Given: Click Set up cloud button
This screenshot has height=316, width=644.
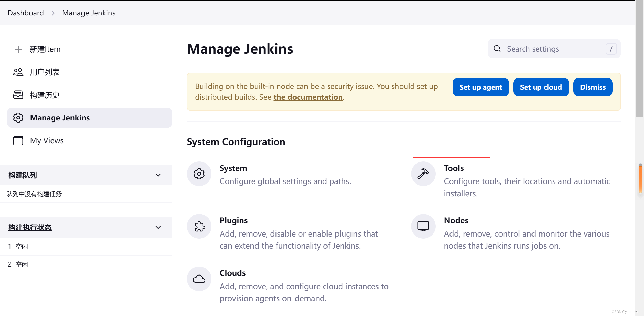Looking at the screenshot, I should pyautogui.click(x=541, y=87).
